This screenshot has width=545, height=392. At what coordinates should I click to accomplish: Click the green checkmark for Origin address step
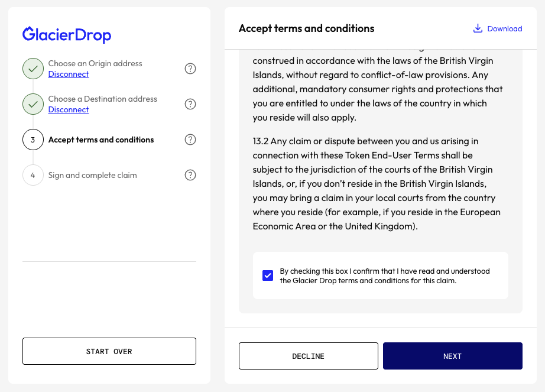(x=33, y=69)
